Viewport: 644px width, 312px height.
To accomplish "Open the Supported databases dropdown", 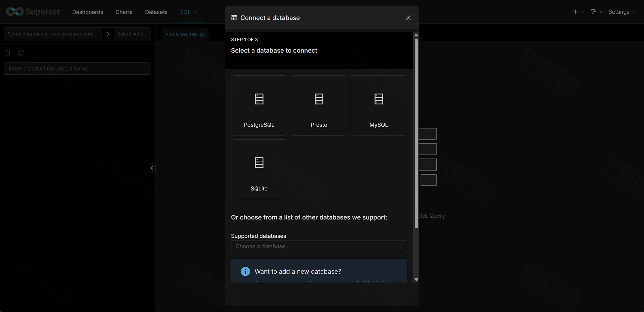I will coord(319,246).
